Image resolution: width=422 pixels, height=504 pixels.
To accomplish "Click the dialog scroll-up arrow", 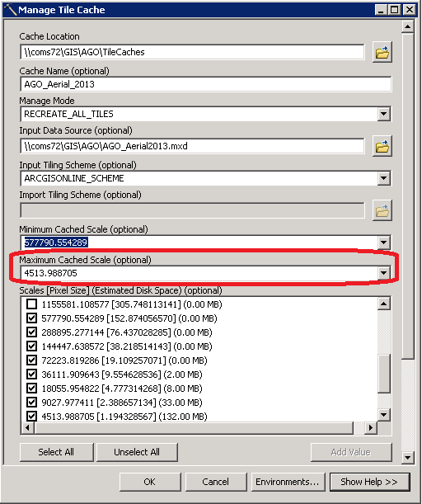I will click(407, 26).
